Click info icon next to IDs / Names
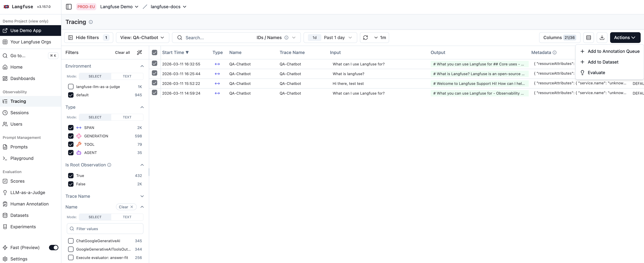The image size is (644, 263). coord(286,38)
